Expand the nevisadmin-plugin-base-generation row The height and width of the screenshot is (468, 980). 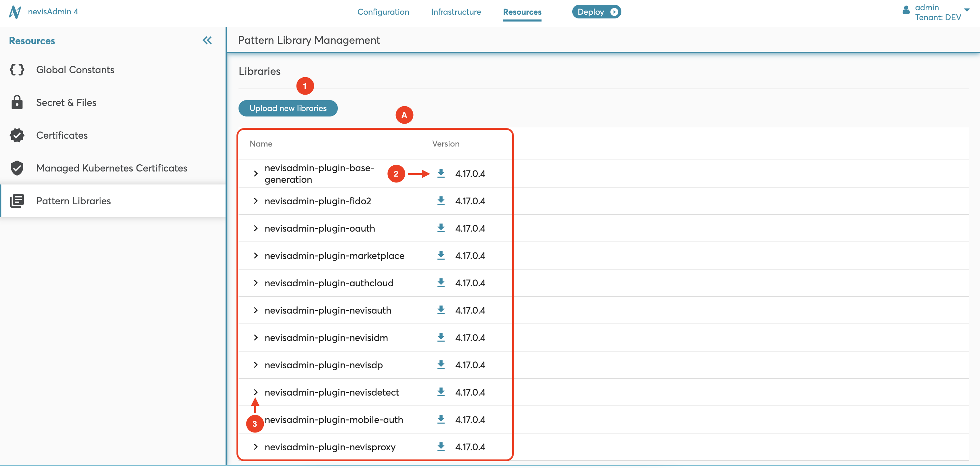pos(256,174)
